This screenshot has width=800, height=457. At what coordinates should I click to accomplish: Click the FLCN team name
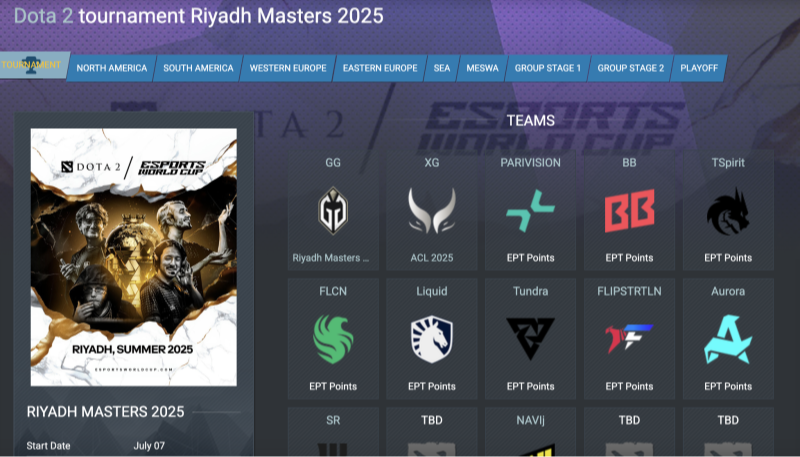click(x=333, y=291)
